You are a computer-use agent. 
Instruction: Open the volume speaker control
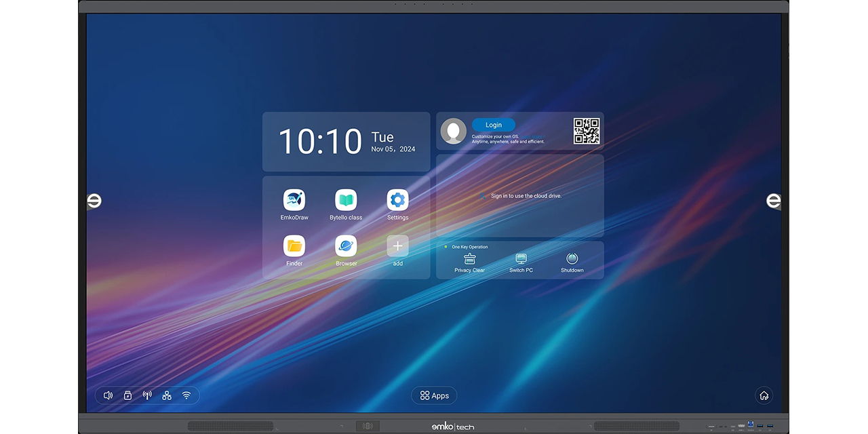click(x=108, y=395)
